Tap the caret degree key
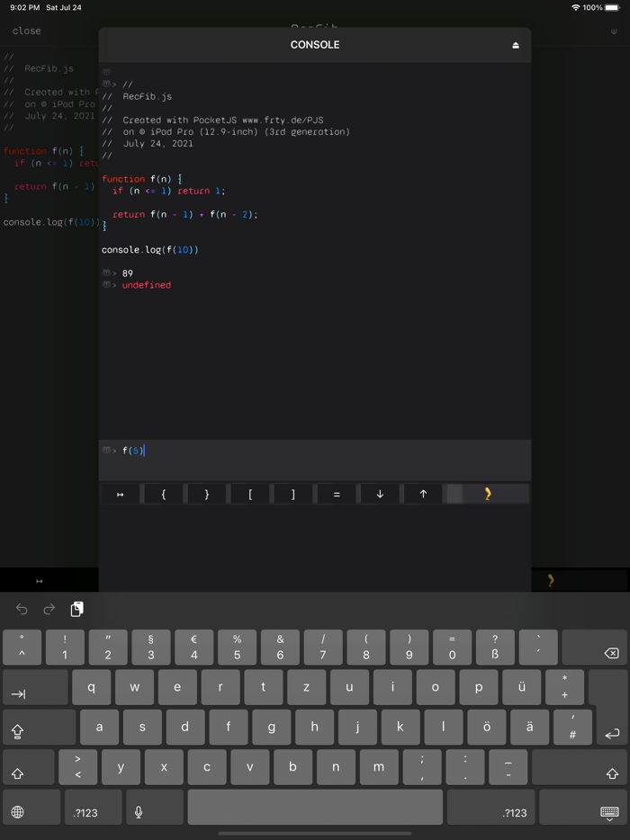 (22, 648)
